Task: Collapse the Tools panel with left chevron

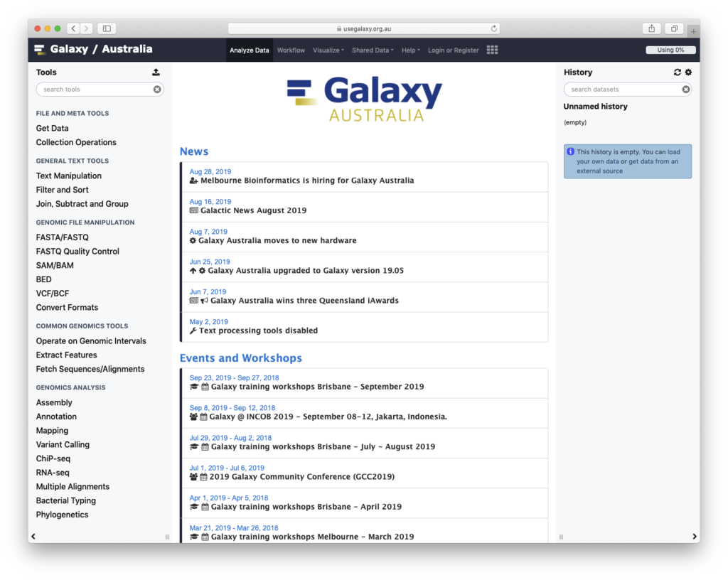Action: (33, 537)
